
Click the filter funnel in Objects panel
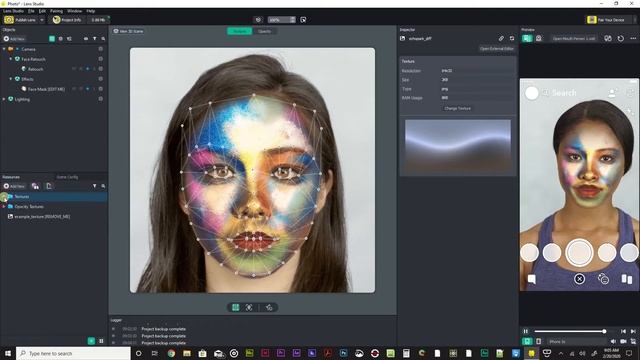click(x=95, y=39)
